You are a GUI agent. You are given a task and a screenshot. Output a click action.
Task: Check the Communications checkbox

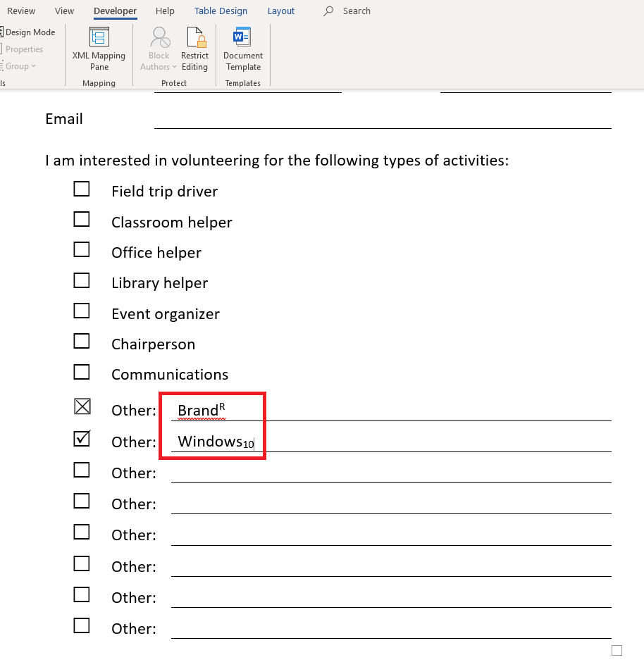pos(81,372)
